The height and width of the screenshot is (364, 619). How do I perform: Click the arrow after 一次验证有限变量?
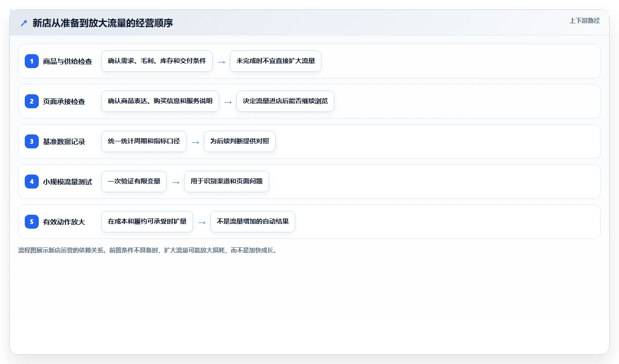(x=176, y=182)
